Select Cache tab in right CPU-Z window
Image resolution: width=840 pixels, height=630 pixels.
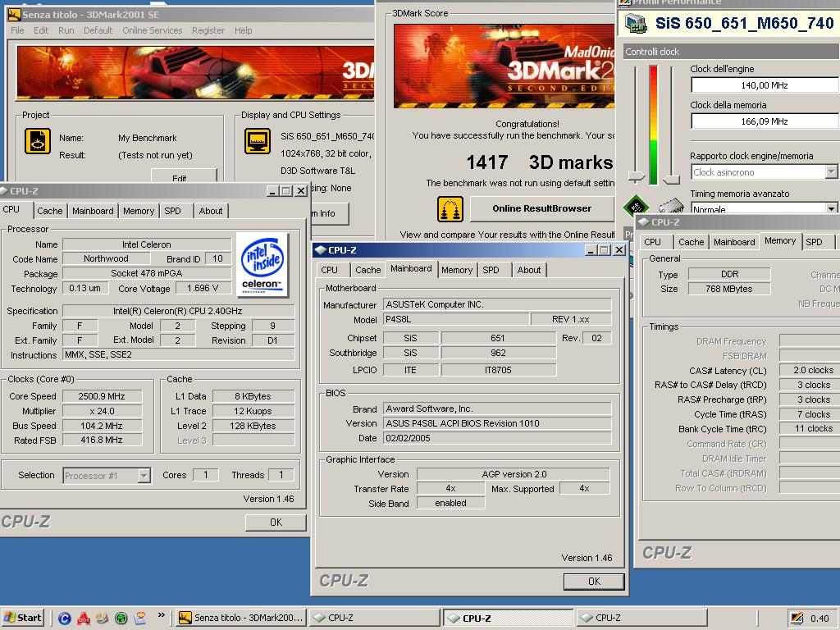[691, 242]
